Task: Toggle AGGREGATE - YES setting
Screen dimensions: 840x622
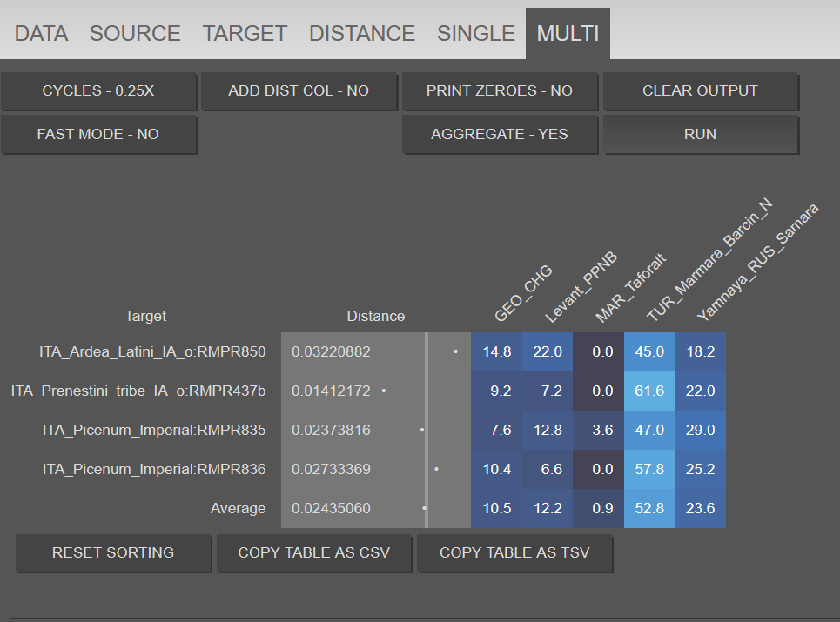Action: click(500, 134)
